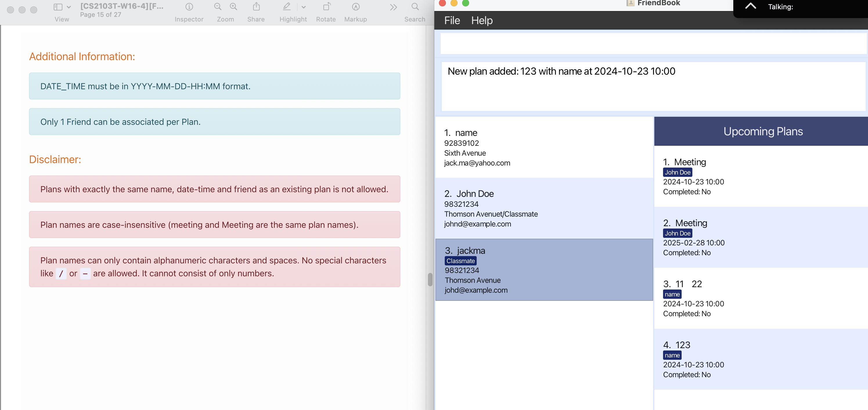Click the zoom in magnifier icon

[233, 7]
